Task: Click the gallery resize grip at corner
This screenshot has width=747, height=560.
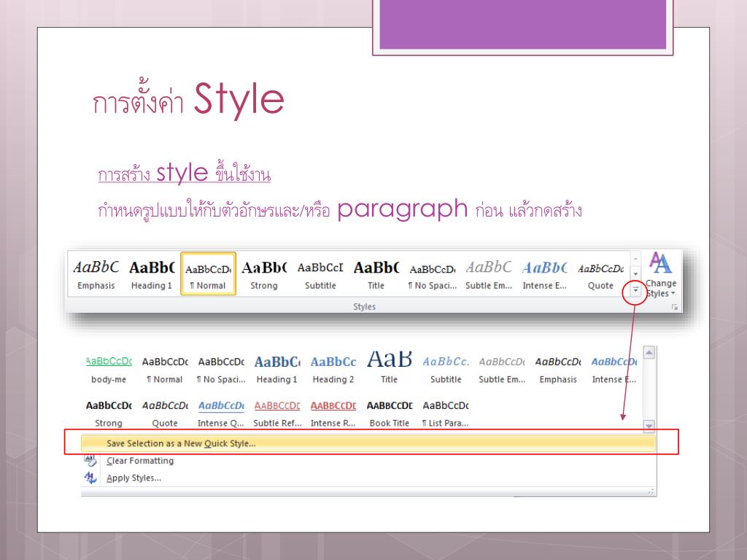Action: tap(651, 491)
